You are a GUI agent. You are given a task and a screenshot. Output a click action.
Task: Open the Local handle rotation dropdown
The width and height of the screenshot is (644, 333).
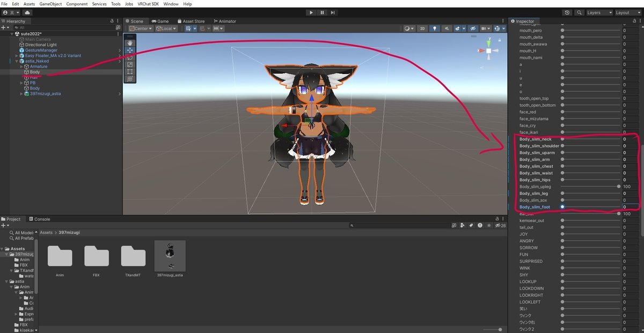click(166, 28)
